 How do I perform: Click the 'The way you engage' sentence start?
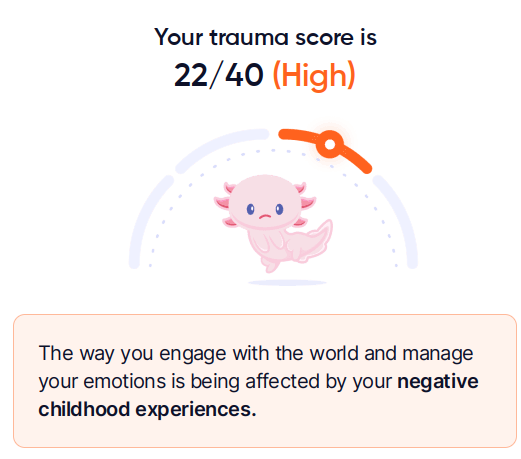point(133,353)
